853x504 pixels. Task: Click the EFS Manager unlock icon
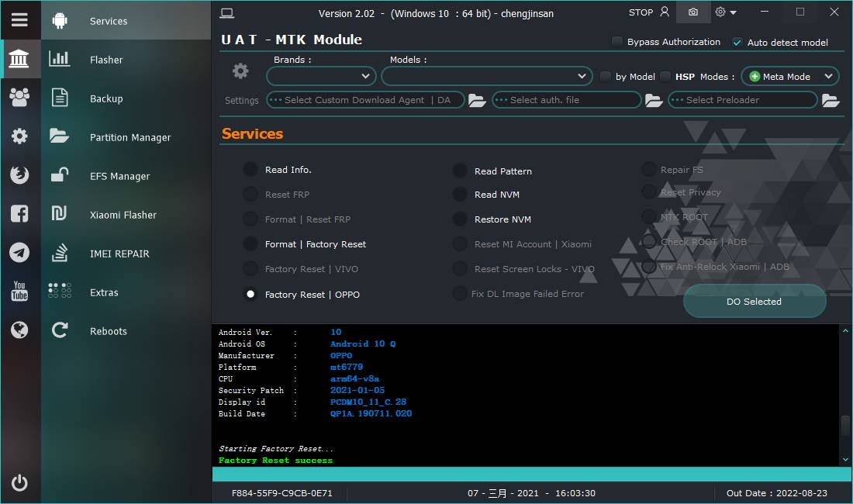point(59,174)
